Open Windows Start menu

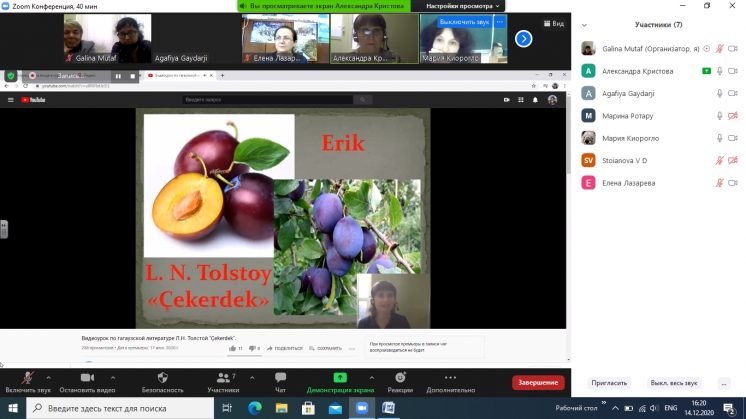pos(13,408)
